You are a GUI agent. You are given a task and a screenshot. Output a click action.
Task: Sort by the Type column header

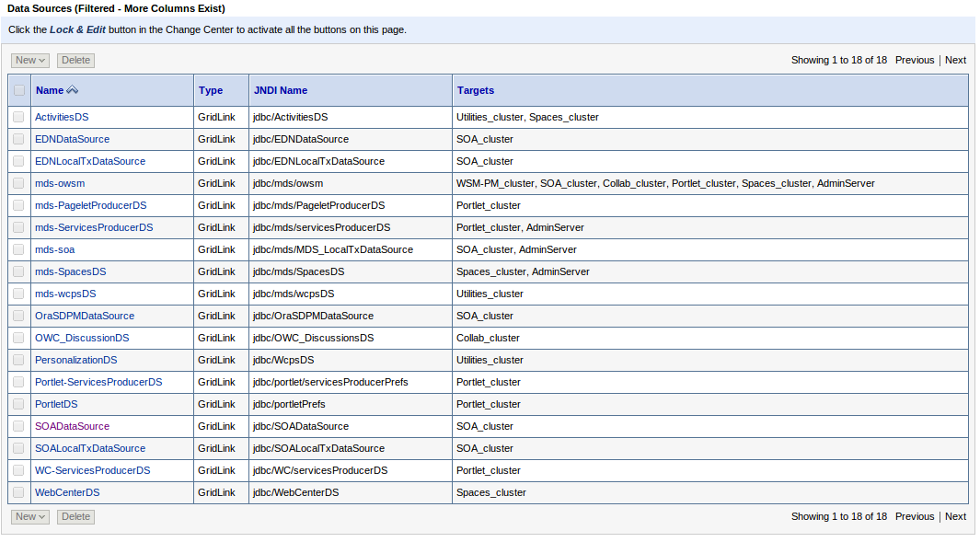(211, 90)
